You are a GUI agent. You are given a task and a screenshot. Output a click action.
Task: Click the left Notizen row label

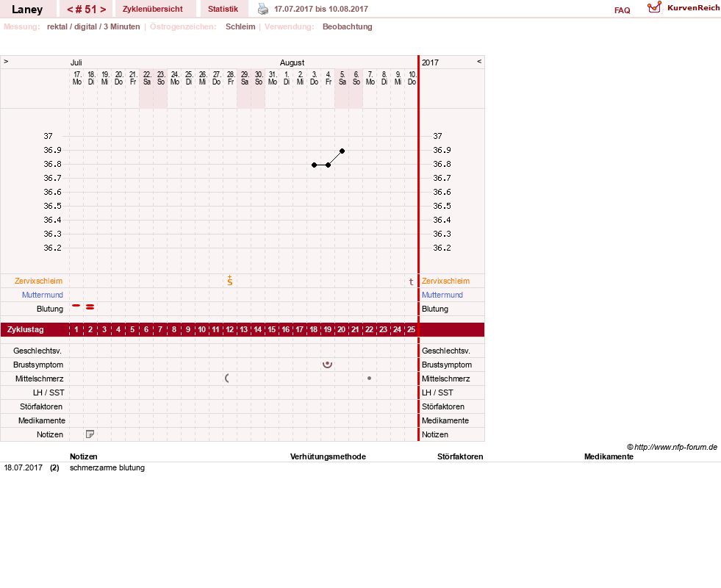(50, 434)
